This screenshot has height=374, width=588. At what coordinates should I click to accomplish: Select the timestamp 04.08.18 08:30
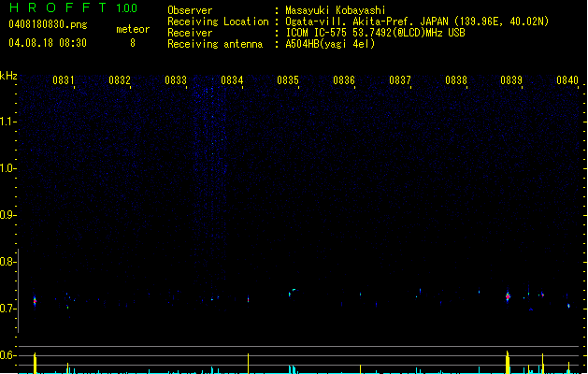tap(48, 43)
